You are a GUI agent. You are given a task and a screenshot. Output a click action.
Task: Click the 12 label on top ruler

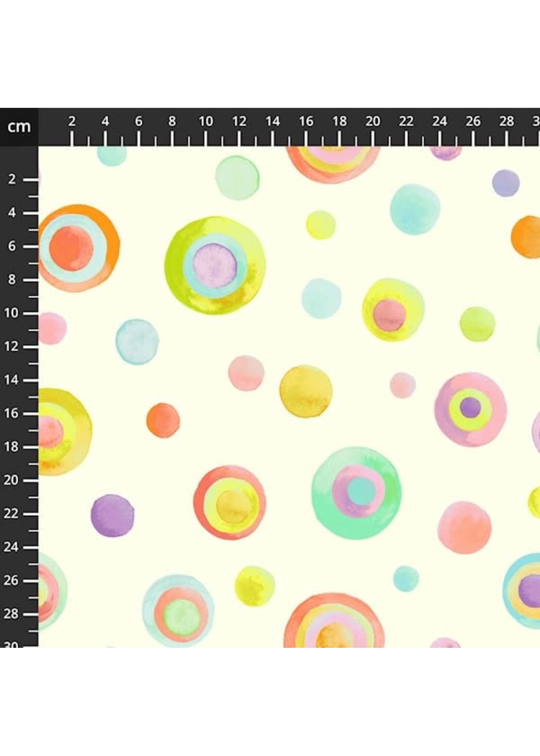pos(239,121)
